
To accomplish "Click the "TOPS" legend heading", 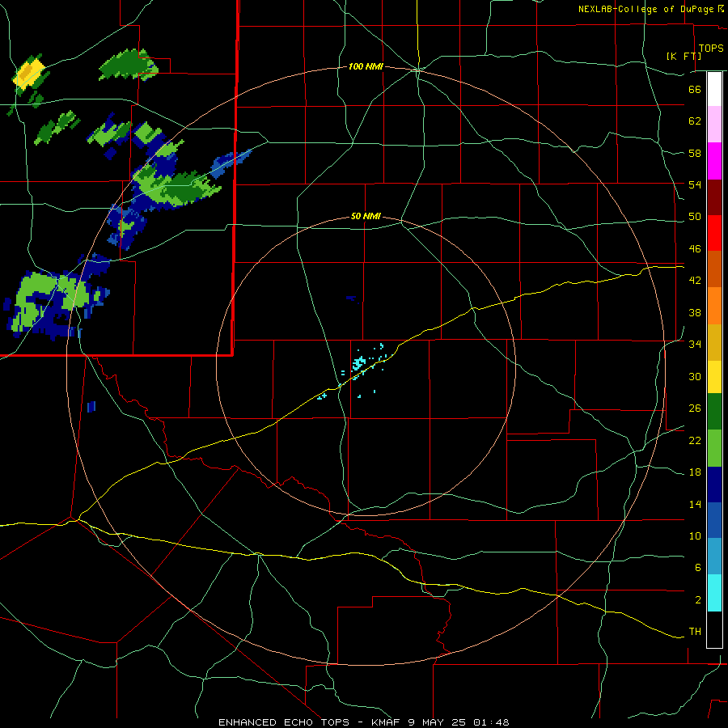I will point(711,48).
